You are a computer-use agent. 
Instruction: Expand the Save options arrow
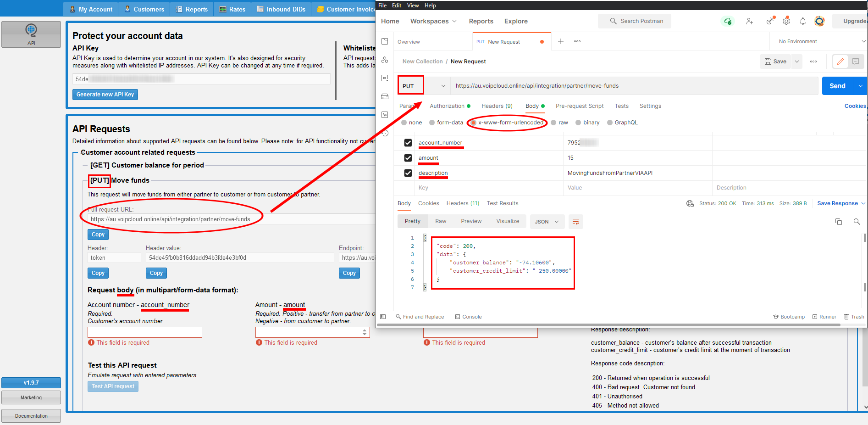[797, 62]
